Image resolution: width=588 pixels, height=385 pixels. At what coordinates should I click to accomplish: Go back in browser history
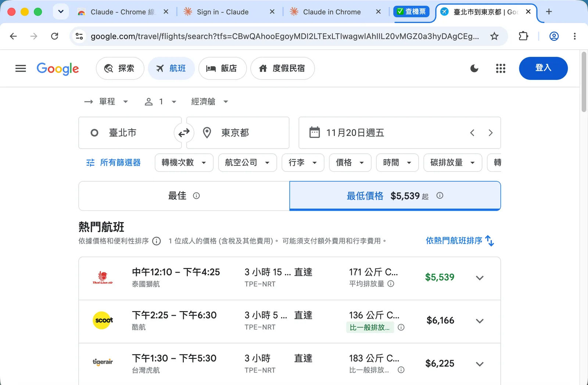13,36
